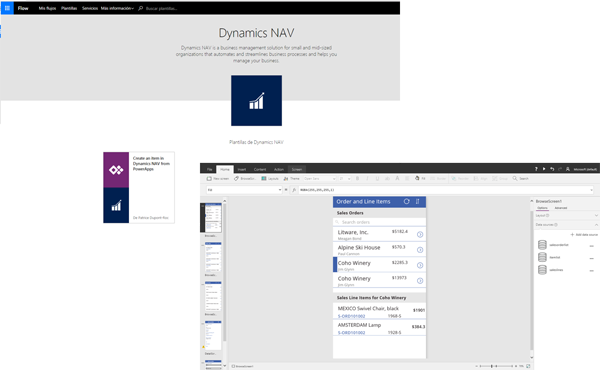The width and height of the screenshot is (600, 370).
Task: Click the refresh icon in Order and Line Items header
Action: click(x=406, y=201)
